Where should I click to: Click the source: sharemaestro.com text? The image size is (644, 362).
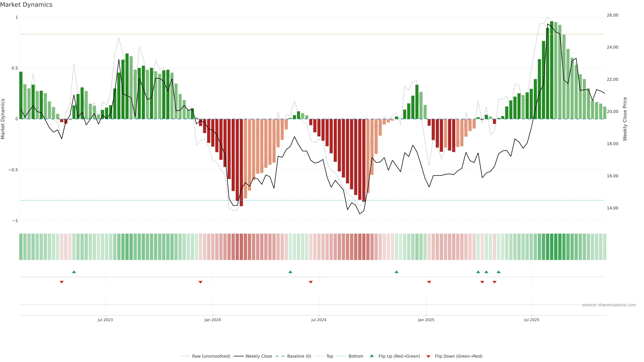(609, 305)
